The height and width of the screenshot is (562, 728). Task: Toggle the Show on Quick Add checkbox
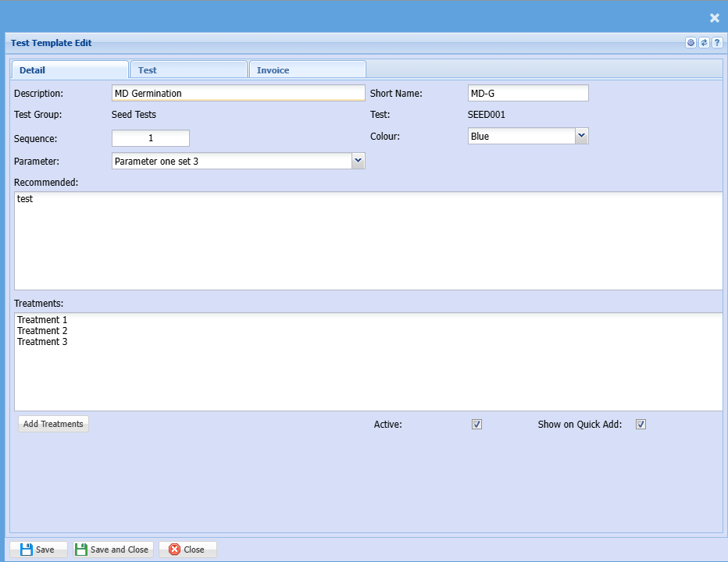[641, 425]
